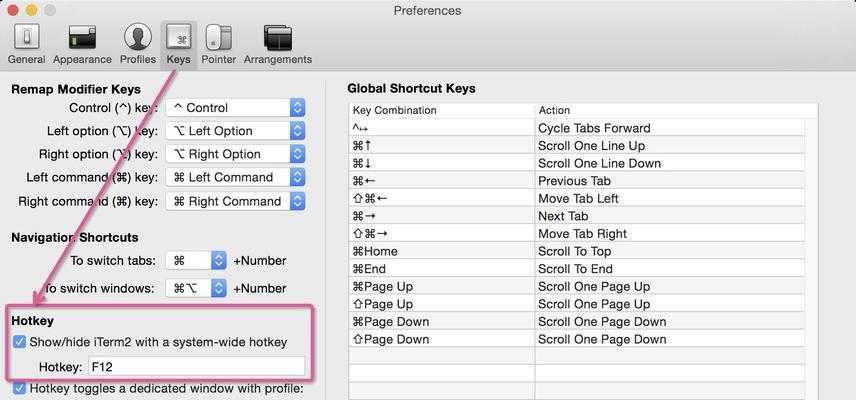Expand the Right option key dropdown
This screenshot has height=400, width=856.
click(235, 154)
